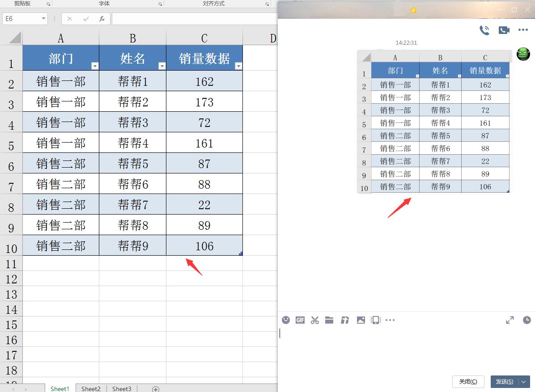Open the emoji picker in chat toolbar
The height and width of the screenshot is (392, 535).
pos(286,320)
